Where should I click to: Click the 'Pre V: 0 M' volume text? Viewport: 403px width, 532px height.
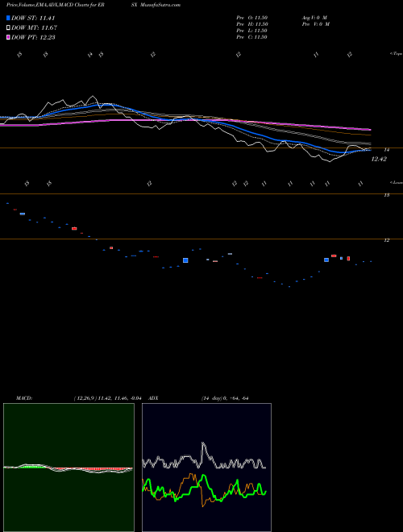coord(316,24)
